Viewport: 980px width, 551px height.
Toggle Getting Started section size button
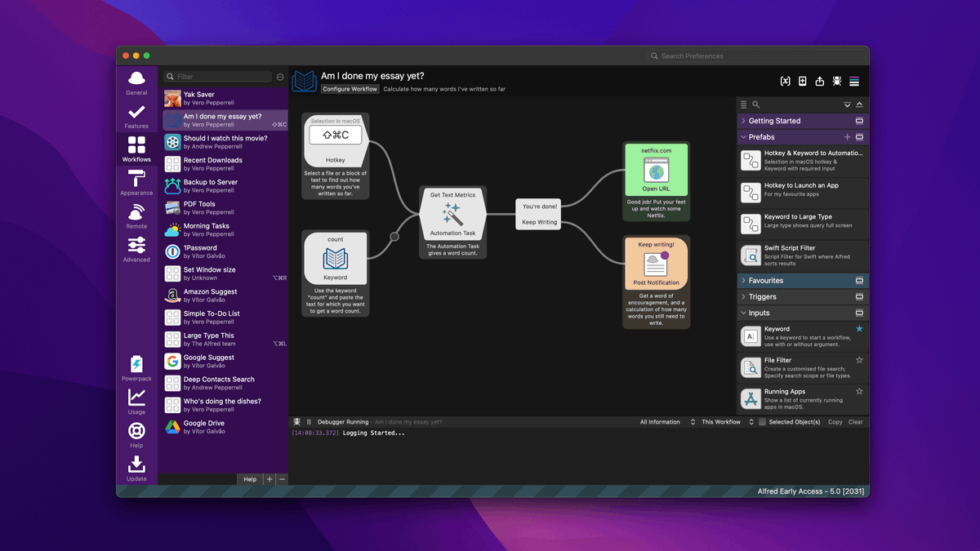tap(859, 121)
